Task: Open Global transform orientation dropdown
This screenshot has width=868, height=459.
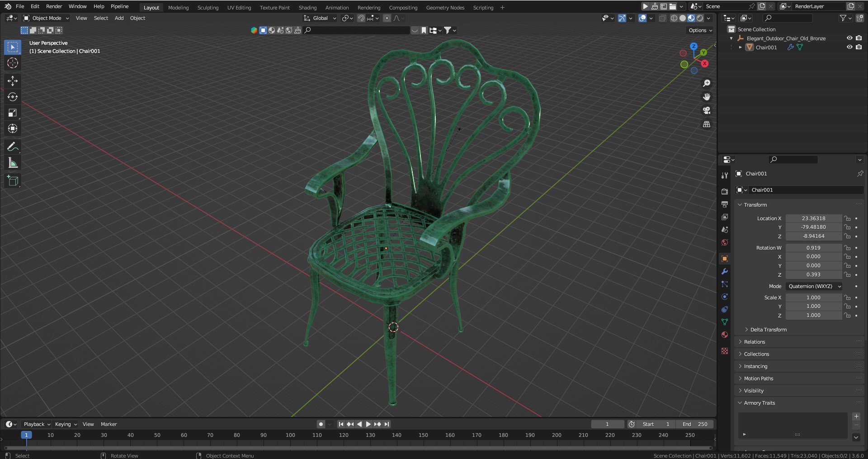Action: [320, 18]
